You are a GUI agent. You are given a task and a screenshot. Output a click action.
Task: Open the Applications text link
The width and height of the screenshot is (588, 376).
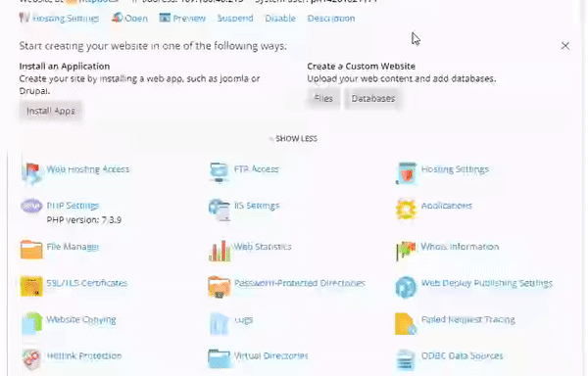(447, 206)
